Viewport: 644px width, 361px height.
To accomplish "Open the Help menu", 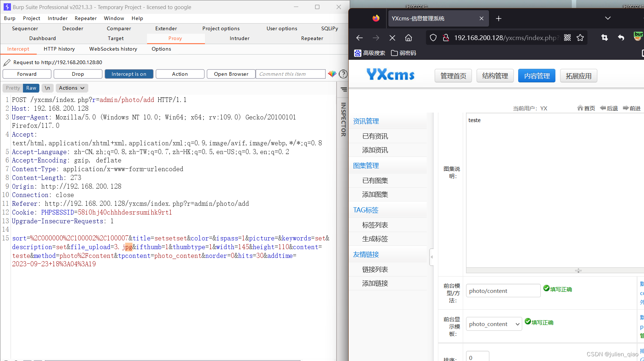I will [137, 18].
